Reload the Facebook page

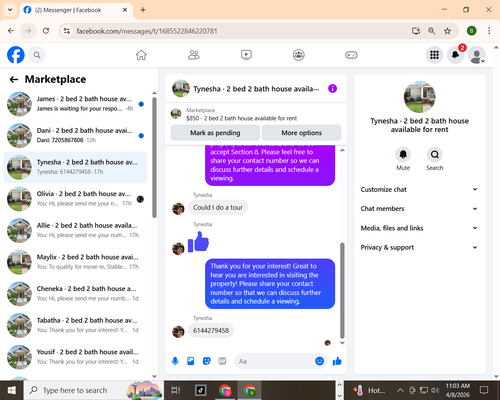[x=46, y=31]
